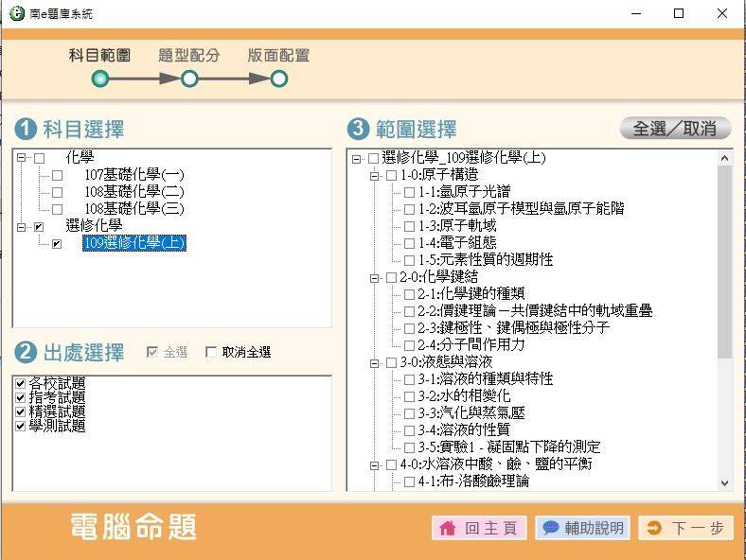Check the 取消全選 checkbox
The height and width of the screenshot is (560, 746).
coord(211,352)
